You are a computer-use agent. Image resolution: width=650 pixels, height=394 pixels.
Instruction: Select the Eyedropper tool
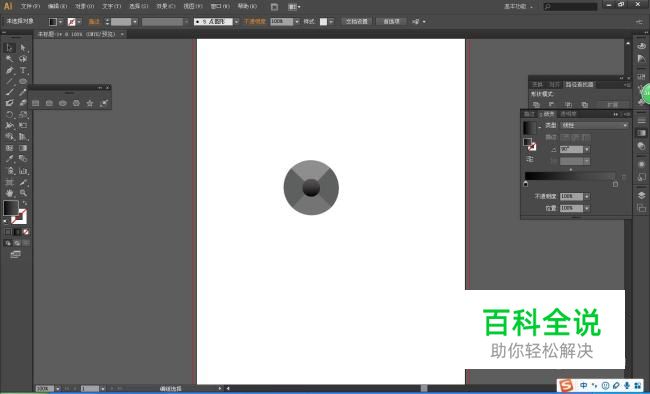click(x=10, y=159)
